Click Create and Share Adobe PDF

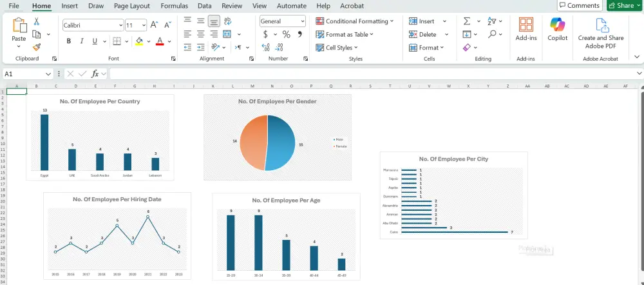coord(601,34)
